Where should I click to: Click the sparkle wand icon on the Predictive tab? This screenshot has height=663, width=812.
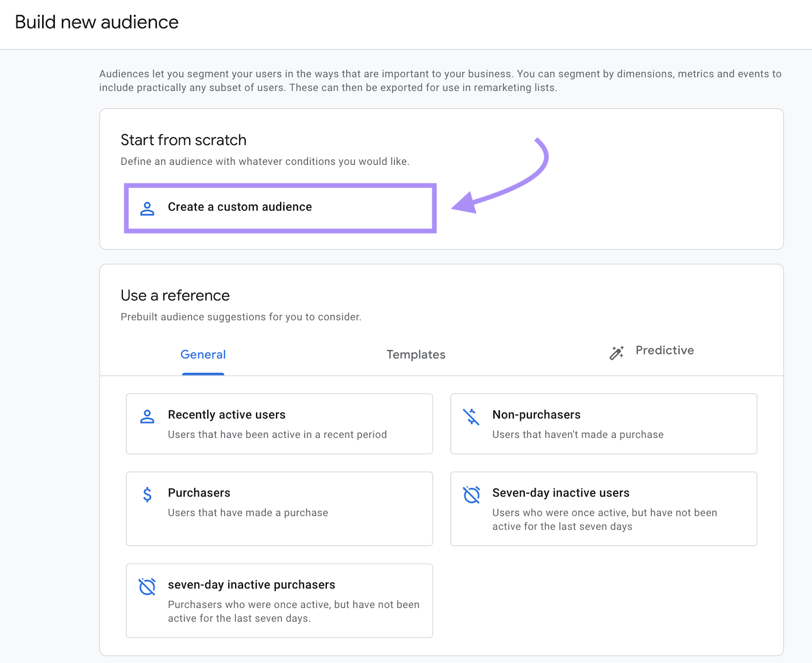pyautogui.click(x=616, y=352)
